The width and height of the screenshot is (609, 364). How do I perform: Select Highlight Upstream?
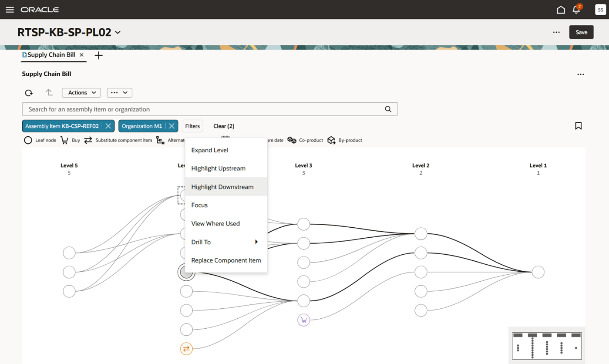[226, 169]
